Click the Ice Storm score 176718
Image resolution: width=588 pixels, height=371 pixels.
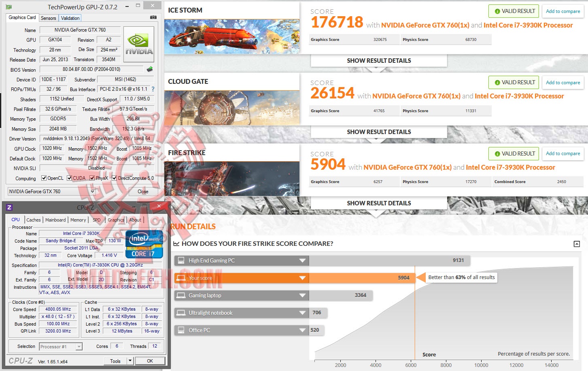pos(337,22)
